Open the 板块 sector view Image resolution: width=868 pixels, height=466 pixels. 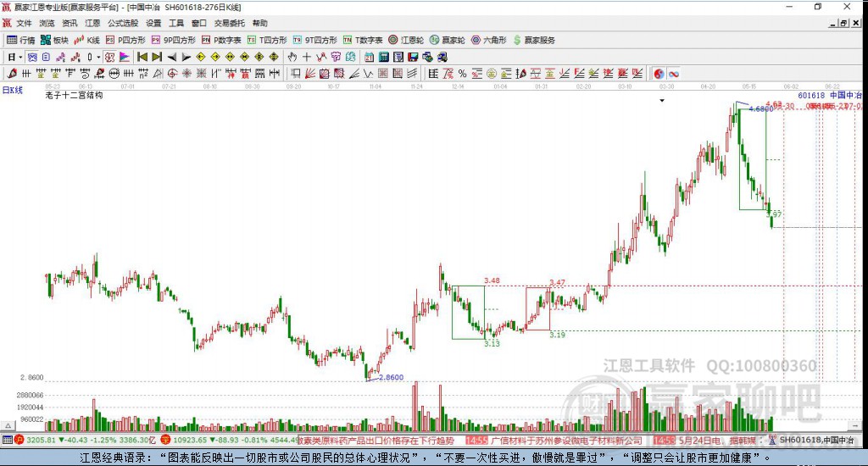[x=54, y=41]
